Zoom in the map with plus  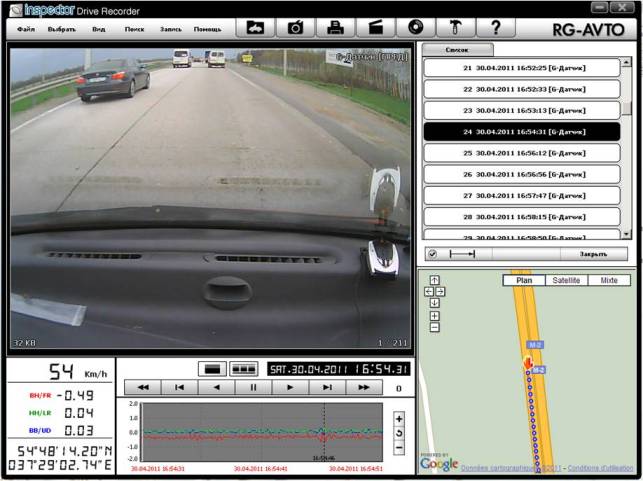click(435, 316)
